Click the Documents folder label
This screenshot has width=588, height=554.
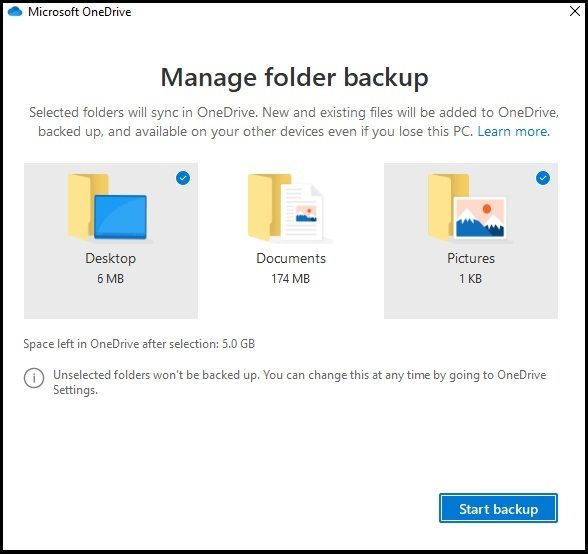[x=291, y=258]
